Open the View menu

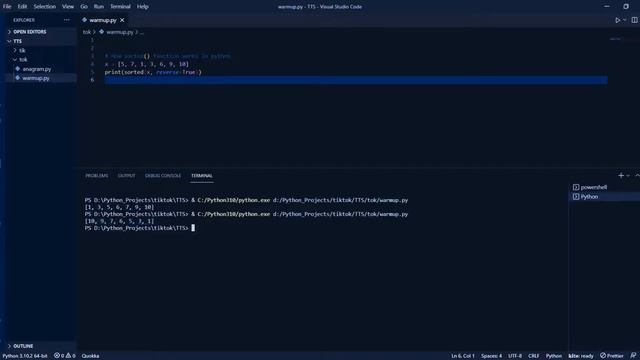(x=68, y=7)
